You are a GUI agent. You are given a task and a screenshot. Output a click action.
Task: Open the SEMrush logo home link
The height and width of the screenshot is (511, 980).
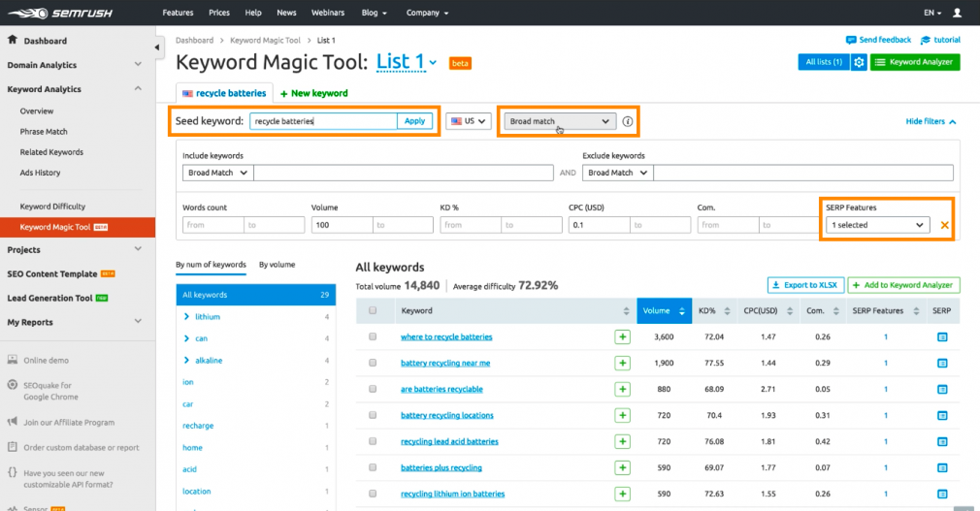point(60,13)
